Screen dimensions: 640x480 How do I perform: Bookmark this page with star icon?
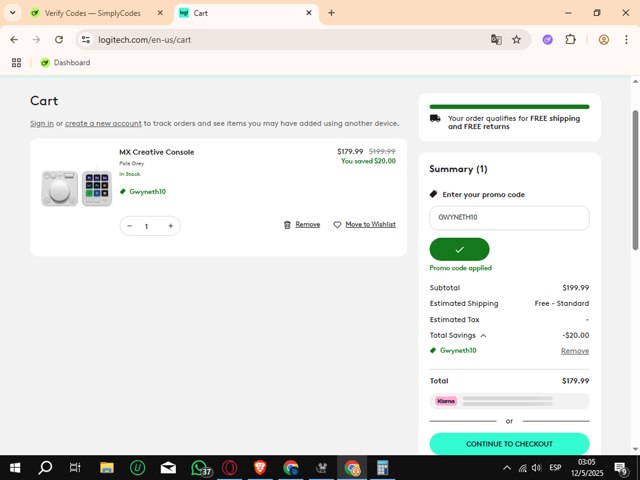(517, 40)
